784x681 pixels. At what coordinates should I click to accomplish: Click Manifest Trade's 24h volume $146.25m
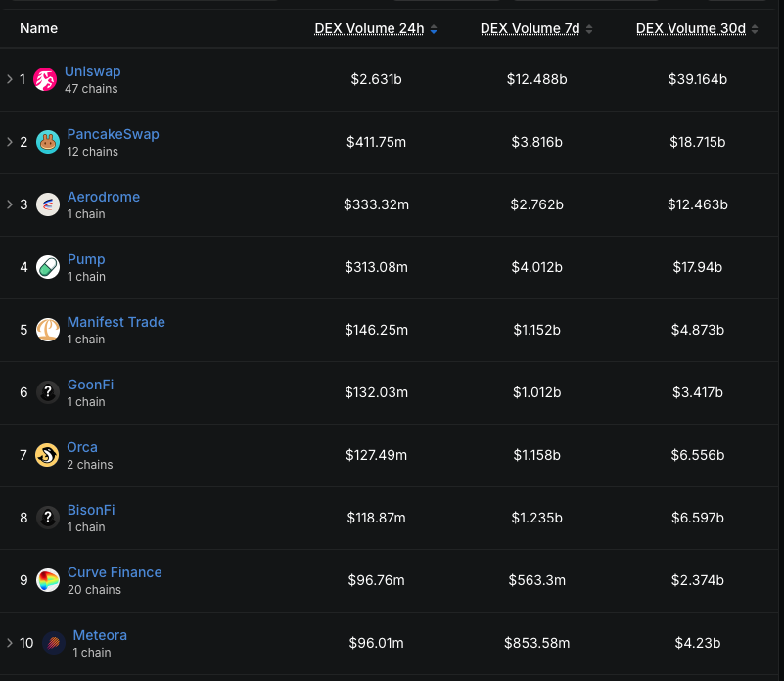coord(376,330)
